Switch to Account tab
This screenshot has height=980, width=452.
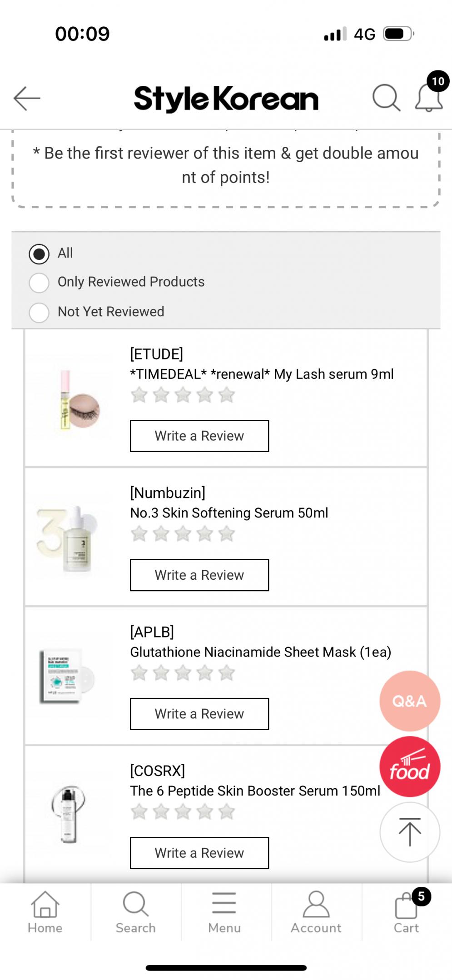pos(316,912)
